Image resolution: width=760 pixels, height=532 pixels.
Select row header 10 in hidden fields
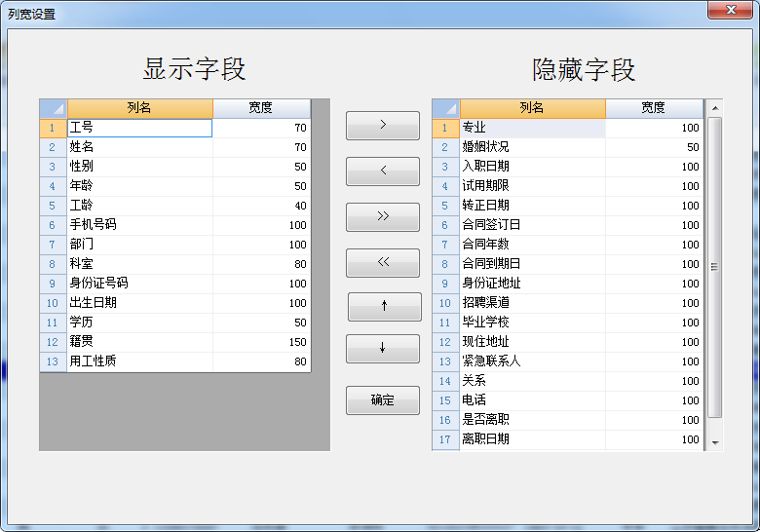[446, 303]
